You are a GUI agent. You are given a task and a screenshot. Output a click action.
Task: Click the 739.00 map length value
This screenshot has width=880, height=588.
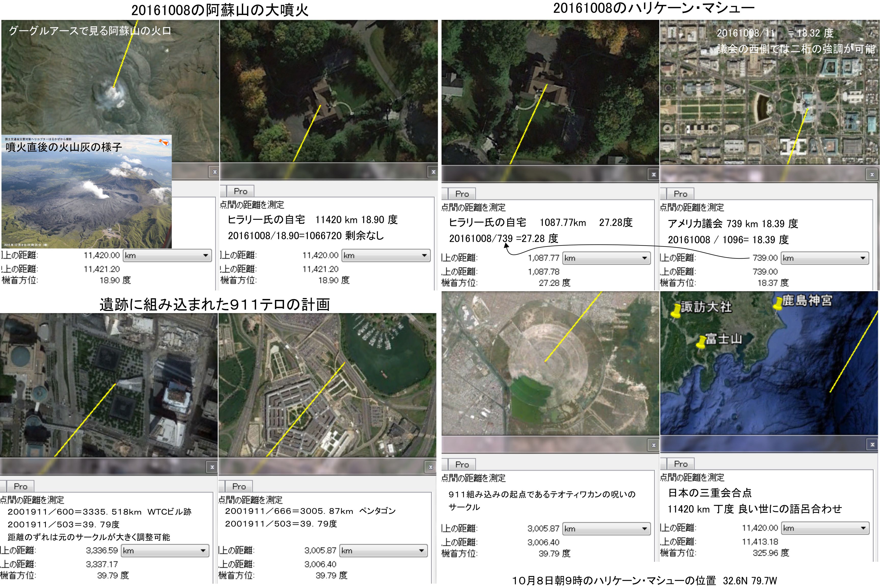tap(765, 258)
